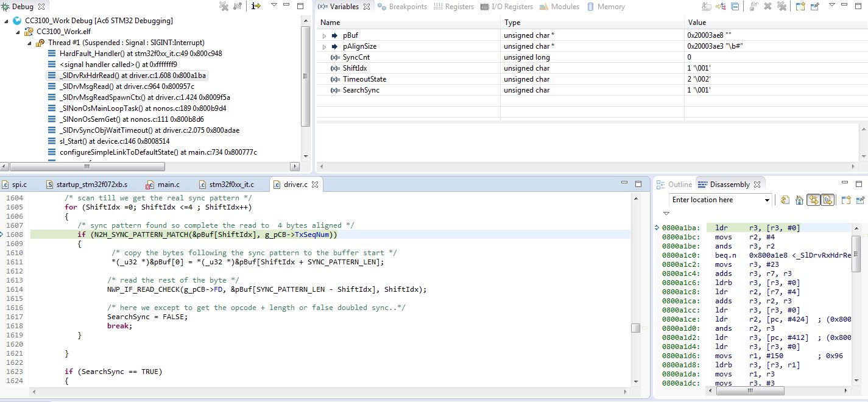Click the Debug view vertical scrollbar
Image resolution: width=868 pixels, height=402 pixels.
pyautogui.click(x=306, y=87)
